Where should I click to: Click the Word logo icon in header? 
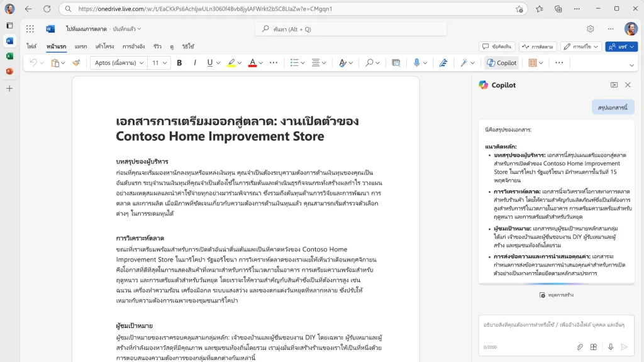(x=50, y=29)
